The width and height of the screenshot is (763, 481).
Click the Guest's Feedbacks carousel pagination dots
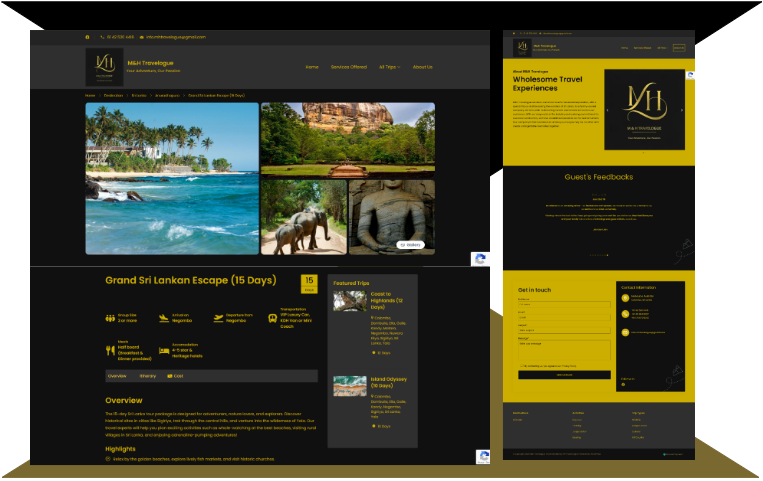(x=598, y=255)
